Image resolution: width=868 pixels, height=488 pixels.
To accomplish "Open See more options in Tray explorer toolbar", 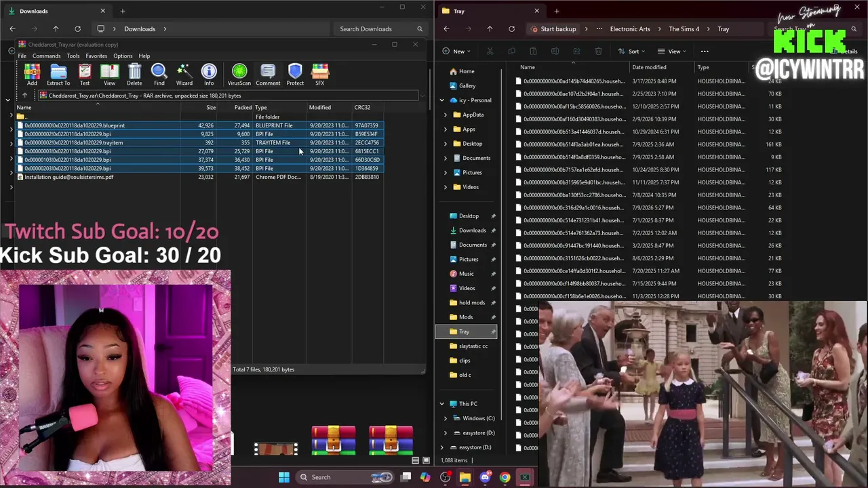I will coord(705,52).
